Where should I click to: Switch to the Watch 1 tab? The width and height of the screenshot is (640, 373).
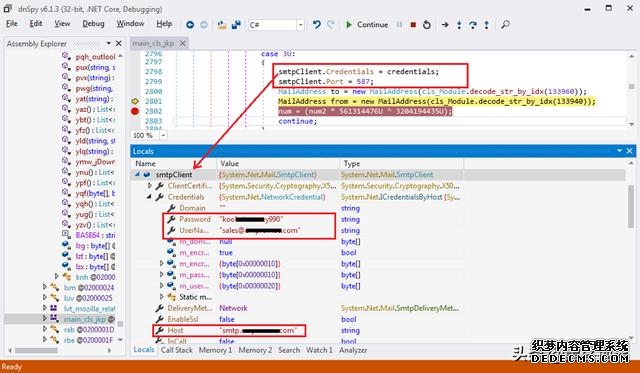pyautogui.click(x=319, y=350)
